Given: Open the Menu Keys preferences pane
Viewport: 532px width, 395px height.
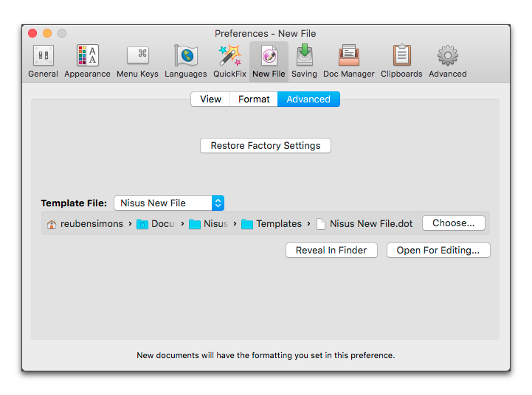Looking at the screenshot, I should point(137,61).
